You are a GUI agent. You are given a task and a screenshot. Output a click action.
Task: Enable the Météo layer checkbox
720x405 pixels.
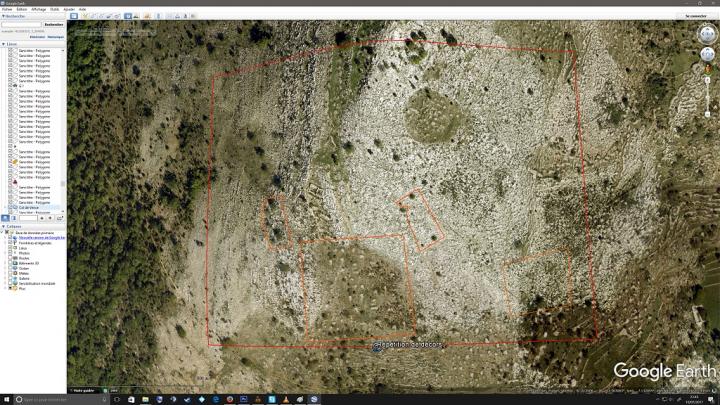[10, 273]
